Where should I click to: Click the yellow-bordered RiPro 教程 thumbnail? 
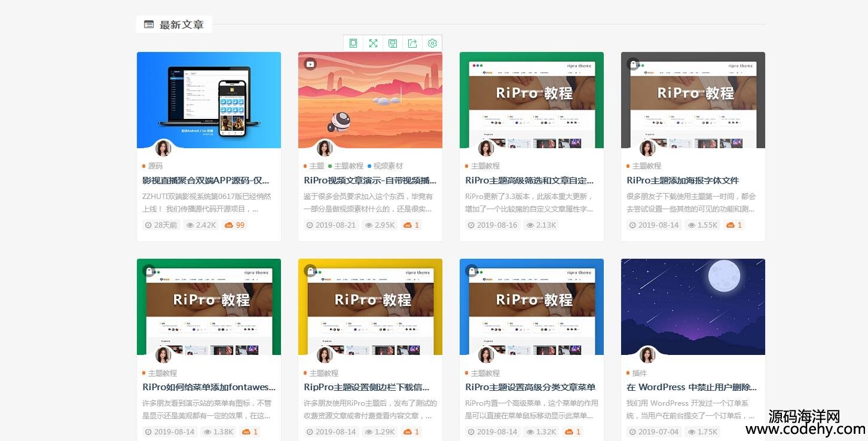(370, 307)
